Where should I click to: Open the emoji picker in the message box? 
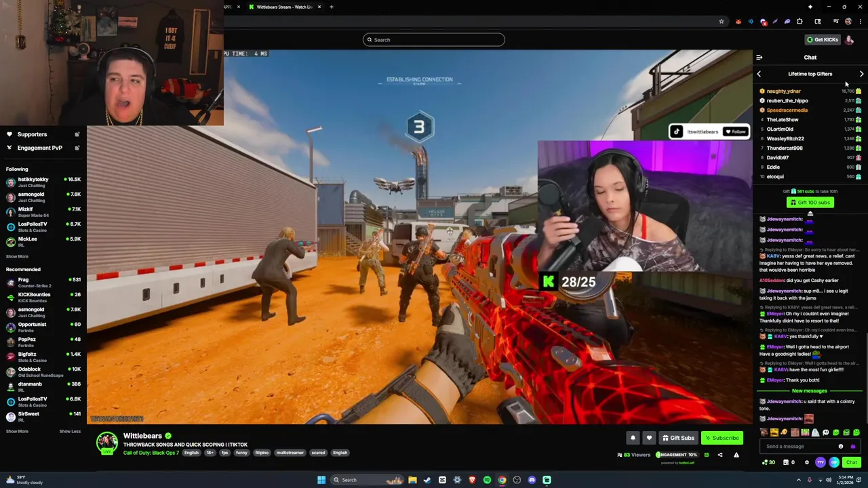coord(841,446)
